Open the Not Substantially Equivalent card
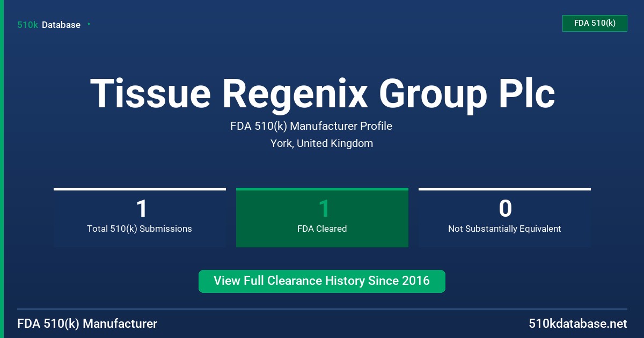Viewport: 644px width, 338px height. pos(504,218)
